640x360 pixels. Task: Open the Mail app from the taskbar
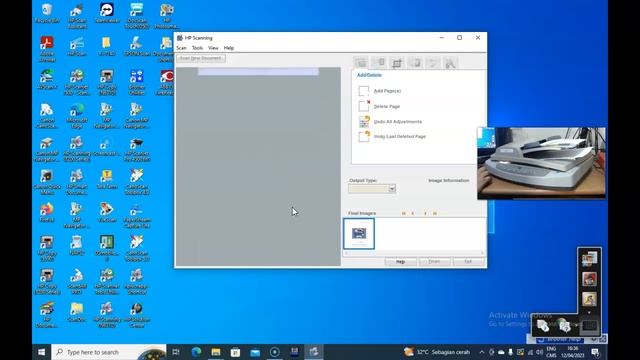[255, 352]
